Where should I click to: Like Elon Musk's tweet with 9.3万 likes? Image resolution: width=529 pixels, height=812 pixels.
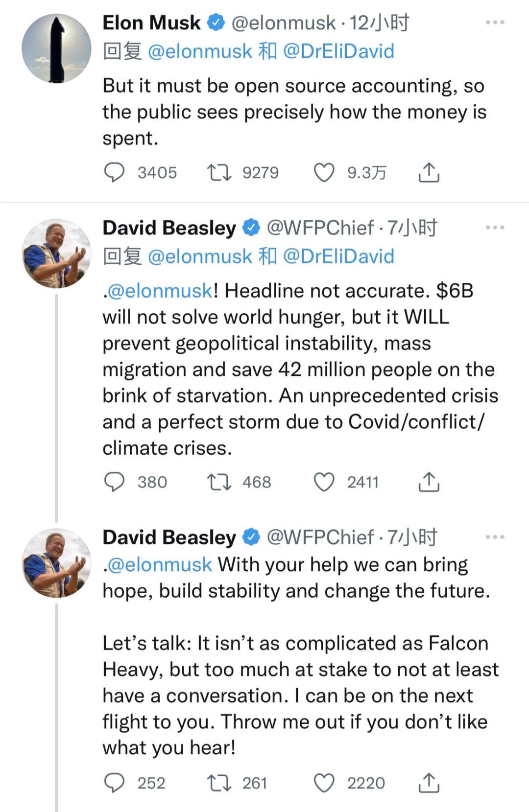point(324,172)
